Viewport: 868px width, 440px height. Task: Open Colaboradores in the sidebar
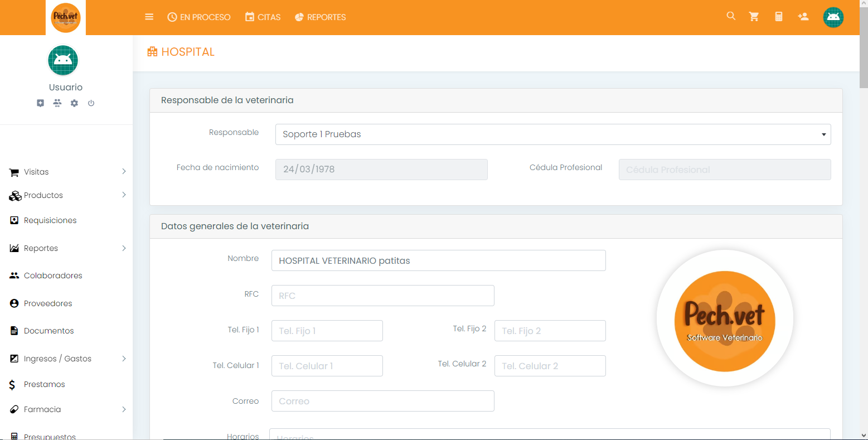pos(53,275)
